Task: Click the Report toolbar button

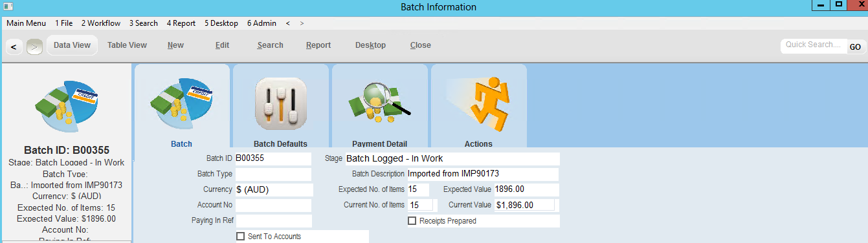Action: coord(318,45)
